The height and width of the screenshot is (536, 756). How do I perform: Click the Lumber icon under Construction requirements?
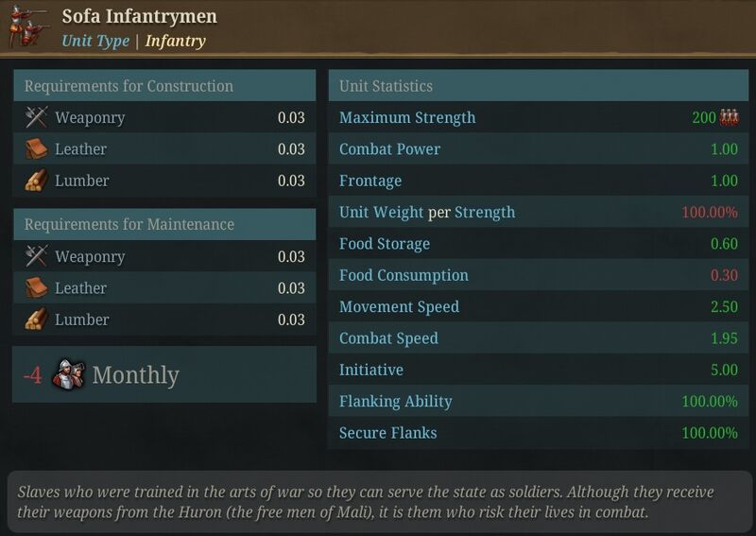tap(36, 181)
